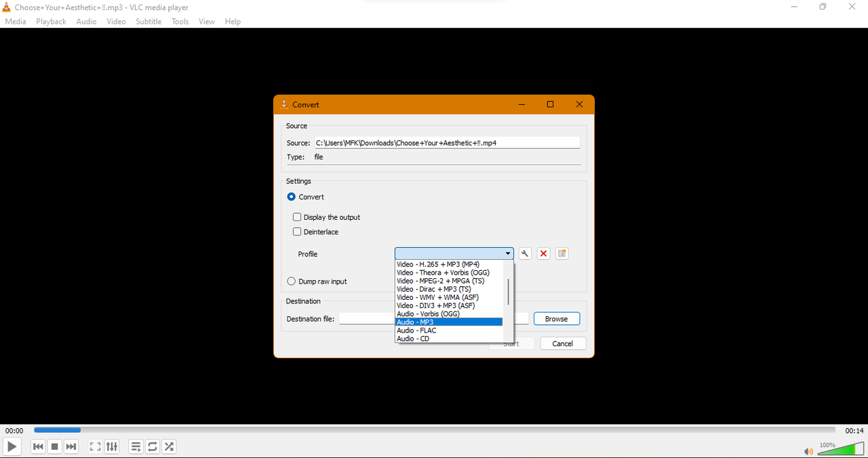
Task: Choose Video - MPEG-2 + MPGA (TS) profile
Action: pyautogui.click(x=449, y=281)
